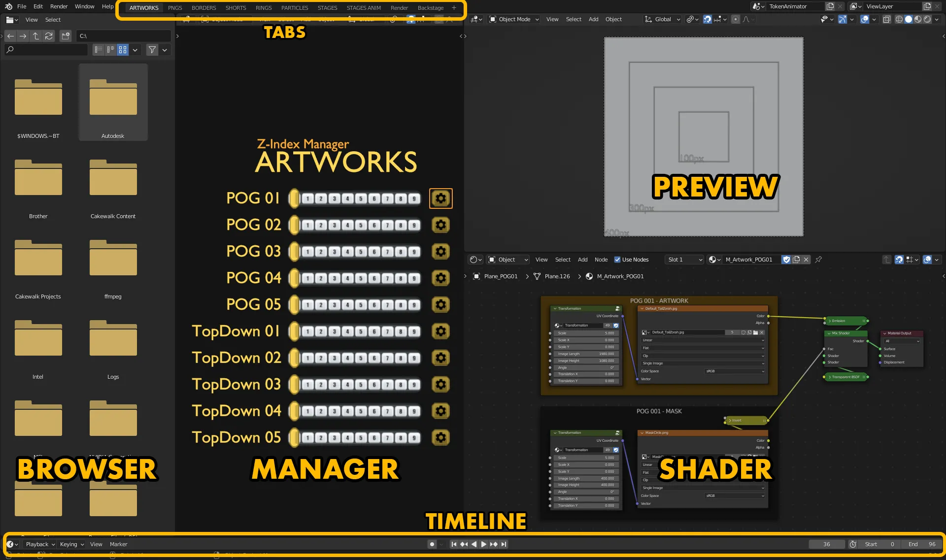This screenshot has width=946, height=560.
Task: Switch to the PARTICLES workspace tab
Action: (295, 8)
